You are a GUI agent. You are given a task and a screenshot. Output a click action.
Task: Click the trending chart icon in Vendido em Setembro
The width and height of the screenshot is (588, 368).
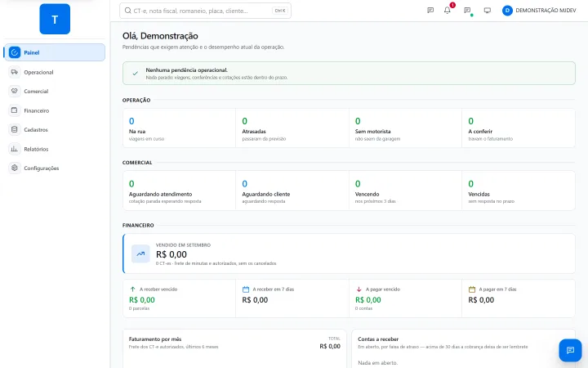(x=140, y=254)
